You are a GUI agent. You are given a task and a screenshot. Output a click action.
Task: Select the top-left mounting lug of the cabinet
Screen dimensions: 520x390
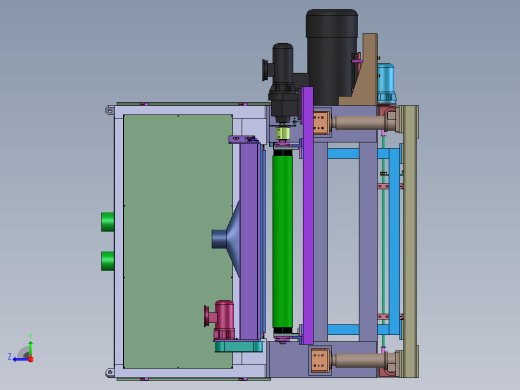click(110, 110)
